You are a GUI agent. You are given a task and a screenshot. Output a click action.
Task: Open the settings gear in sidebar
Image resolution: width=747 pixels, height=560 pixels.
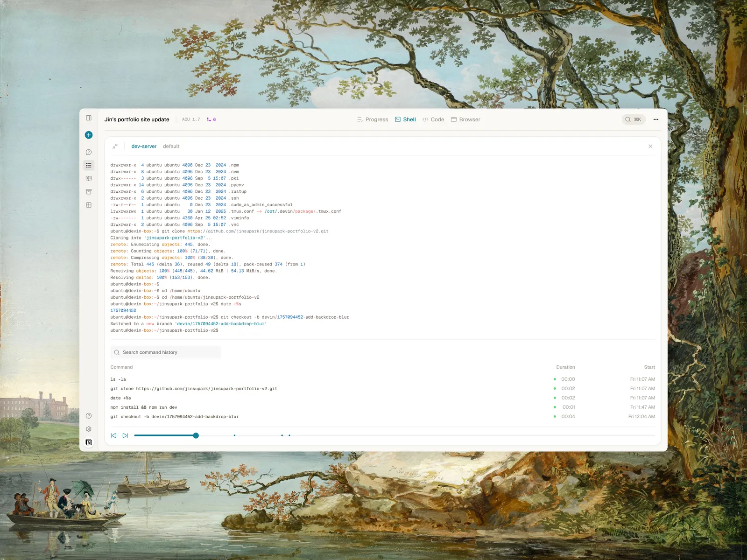pyautogui.click(x=89, y=429)
